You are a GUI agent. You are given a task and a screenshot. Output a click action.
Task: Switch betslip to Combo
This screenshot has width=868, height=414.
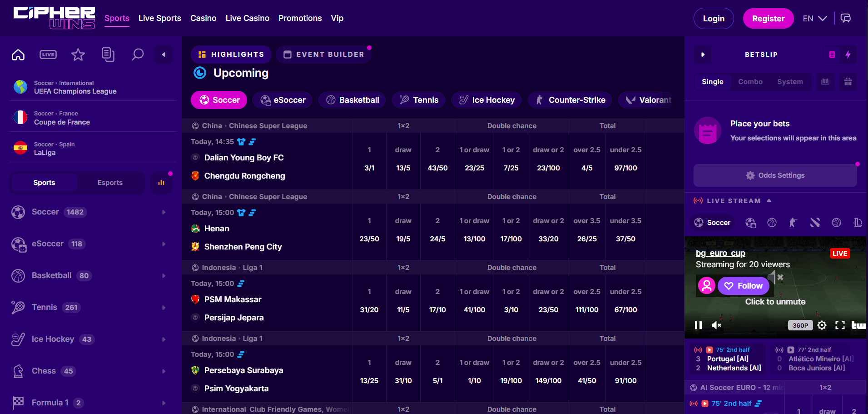tap(750, 82)
